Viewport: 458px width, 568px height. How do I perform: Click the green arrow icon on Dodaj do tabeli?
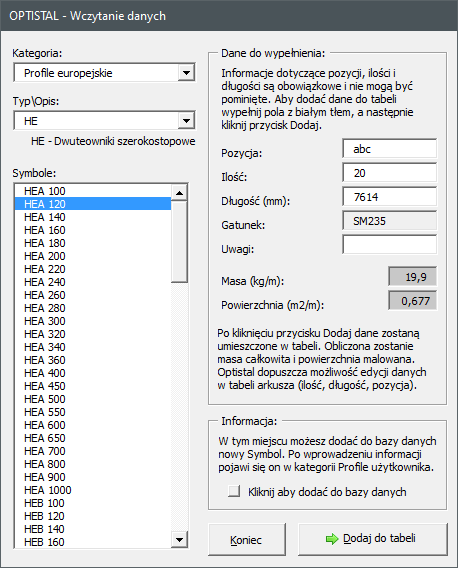click(x=332, y=539)
